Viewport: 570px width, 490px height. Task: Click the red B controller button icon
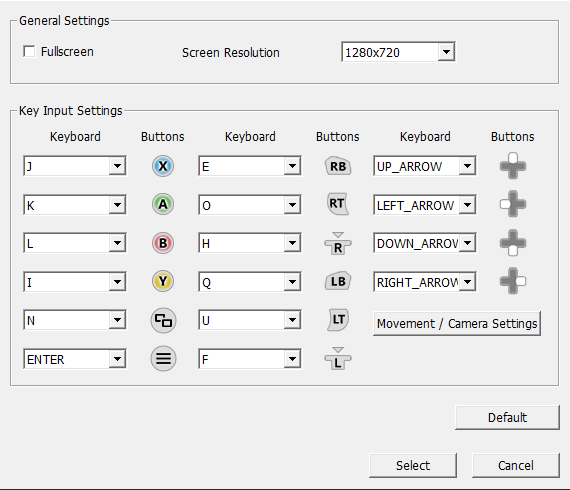point(163,243)
